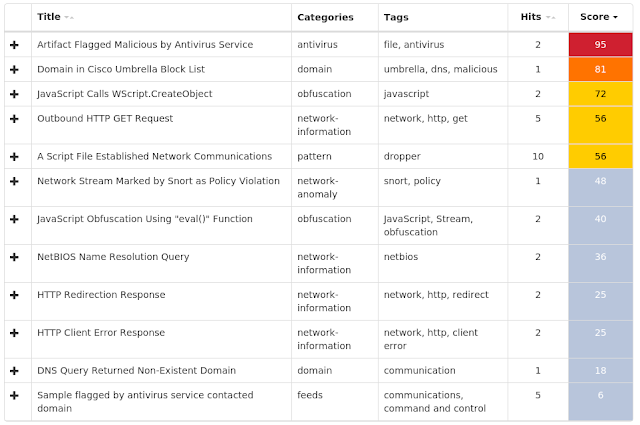Click plus icon for HTTP Redirection Response

coord(14,295)
